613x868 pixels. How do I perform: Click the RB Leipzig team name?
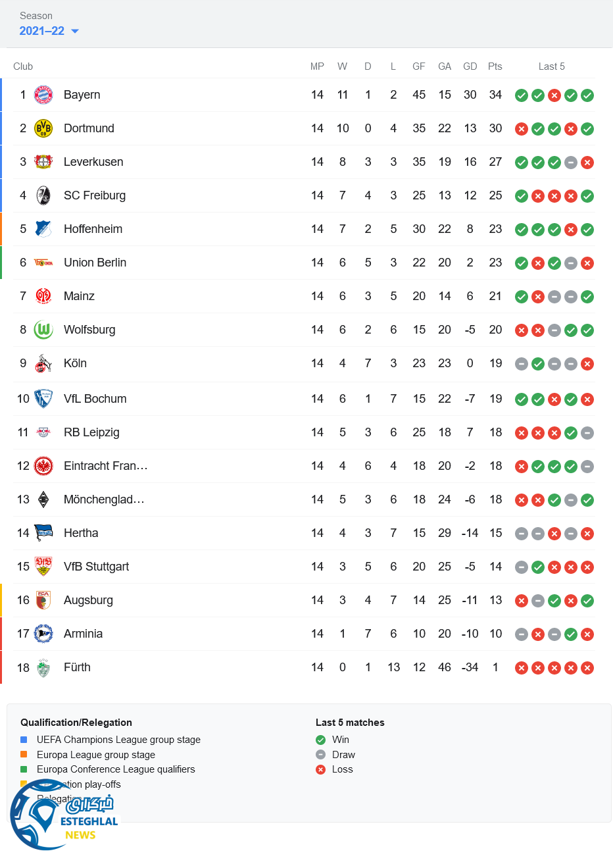coord(91,432)
